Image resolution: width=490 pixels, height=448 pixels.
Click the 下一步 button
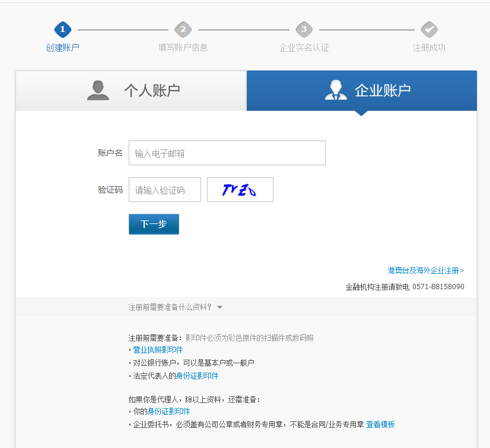point(154,224)
